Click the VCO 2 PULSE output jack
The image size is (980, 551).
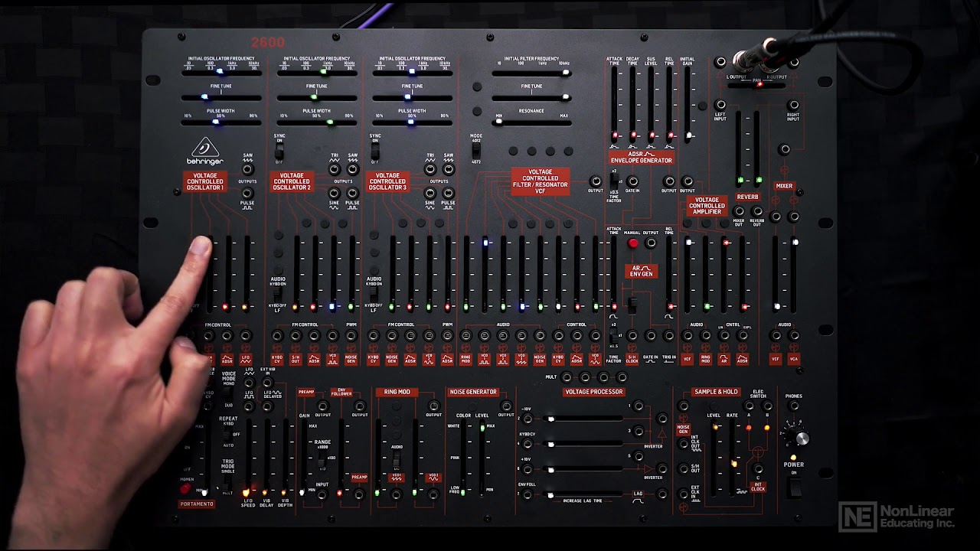click(x=352, y=193)
